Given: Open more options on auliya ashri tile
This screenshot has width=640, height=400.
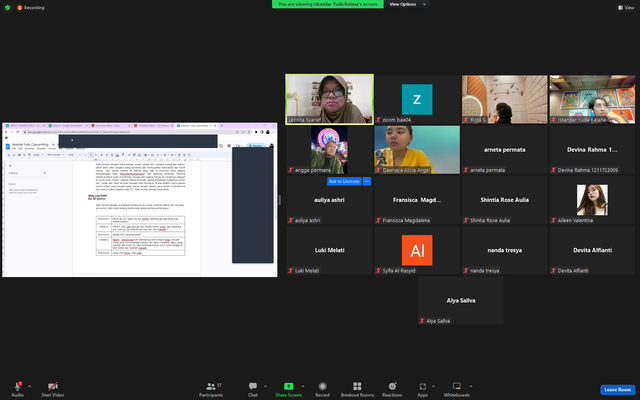Looking at the screenshot, I should click(367, 181).
